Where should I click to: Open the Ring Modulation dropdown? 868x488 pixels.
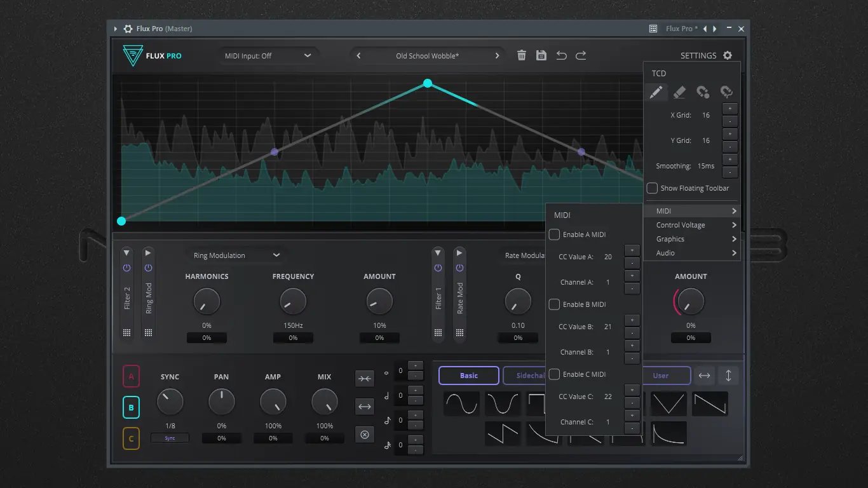pos(235,255)
